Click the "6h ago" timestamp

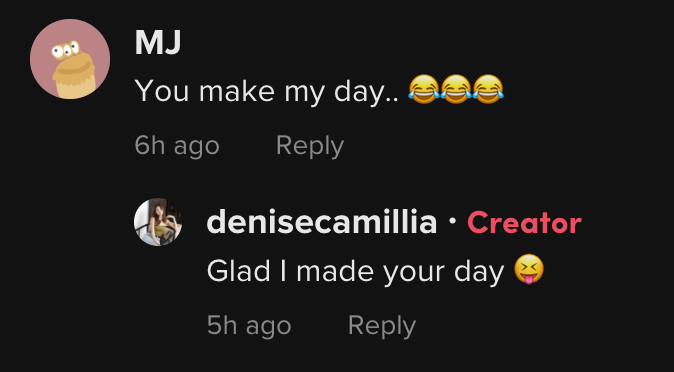pos(177,146)
